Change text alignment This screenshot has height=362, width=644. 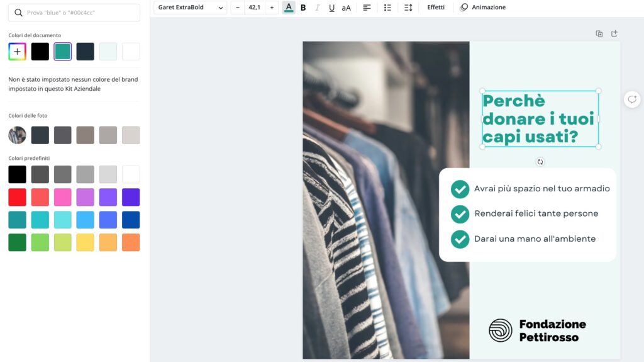(x=367, y=8)
